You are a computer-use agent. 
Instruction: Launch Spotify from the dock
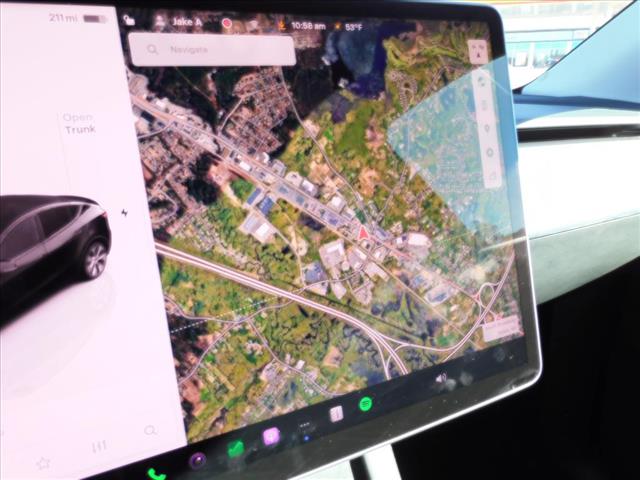(366, 404)
